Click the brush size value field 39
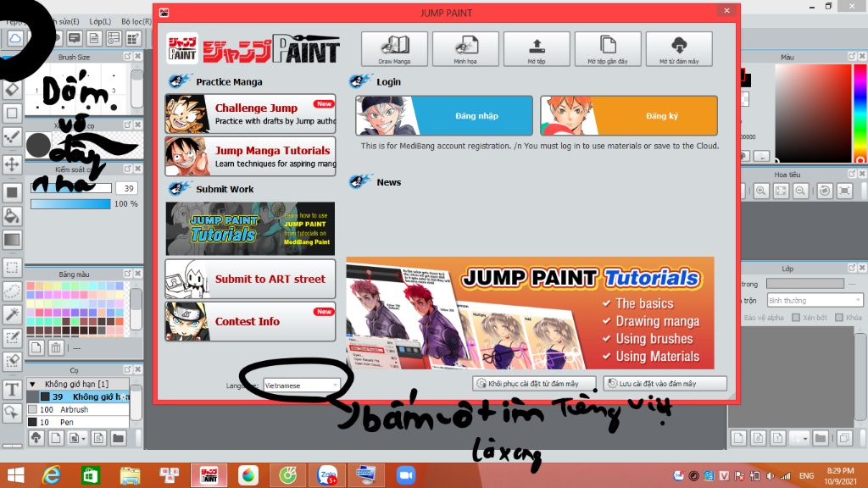Screen dimensions: 868x488 tap(127, 188)
